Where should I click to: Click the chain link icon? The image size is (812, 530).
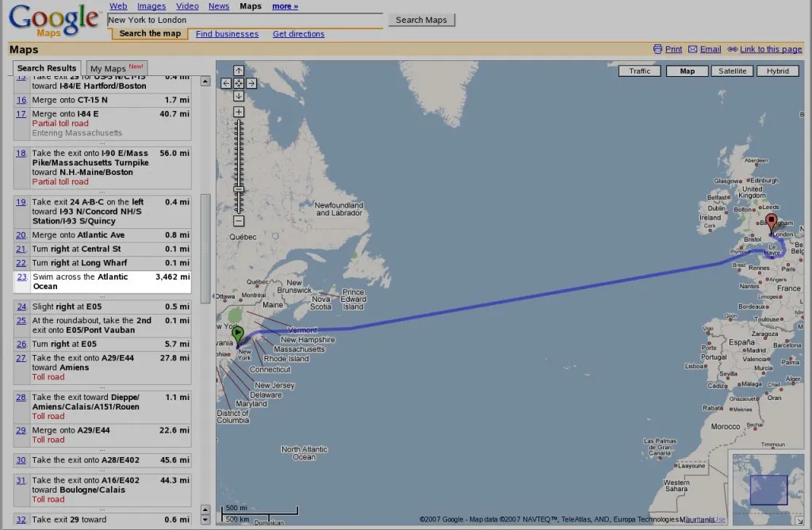(x=732, y=49)
